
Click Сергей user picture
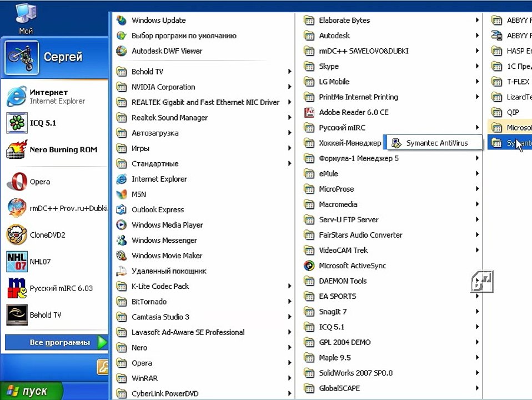pyautogui.click(x=21, y=58)
